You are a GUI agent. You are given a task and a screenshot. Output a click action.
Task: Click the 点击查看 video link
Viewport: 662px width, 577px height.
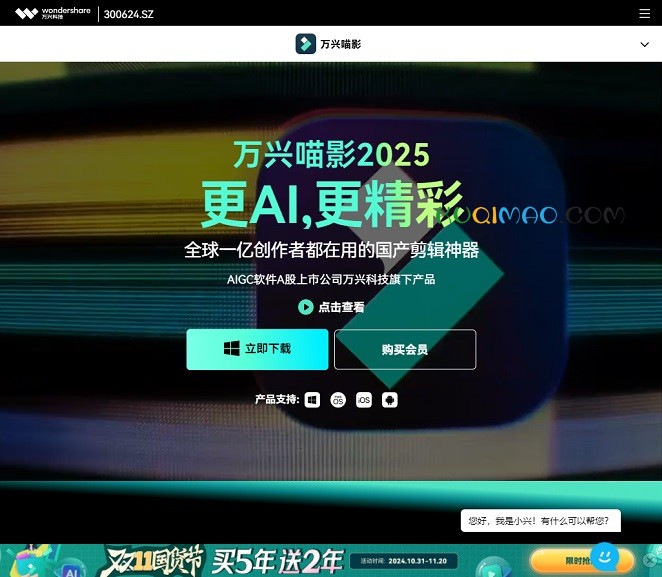(331, 307)
